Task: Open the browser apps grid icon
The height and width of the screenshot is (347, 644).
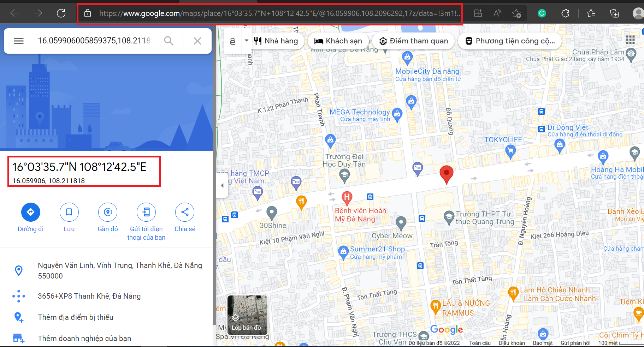Action: point(478,13)
